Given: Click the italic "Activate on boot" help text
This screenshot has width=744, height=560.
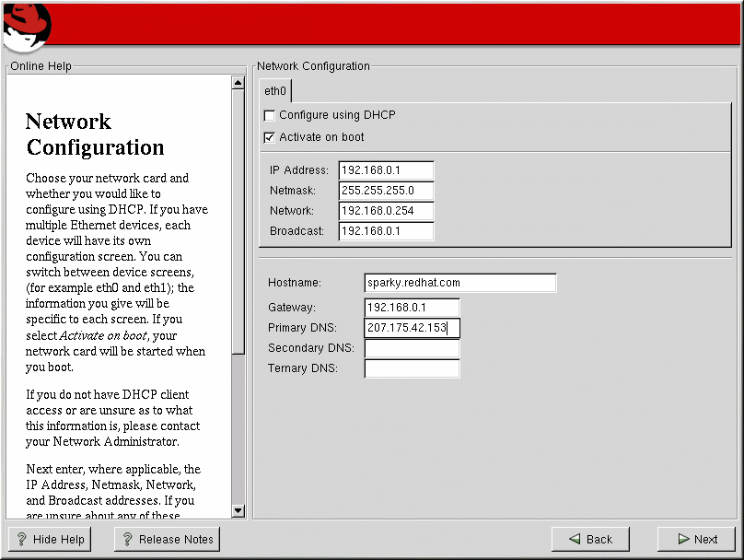Looking at the screenshot, I should 103,335.
